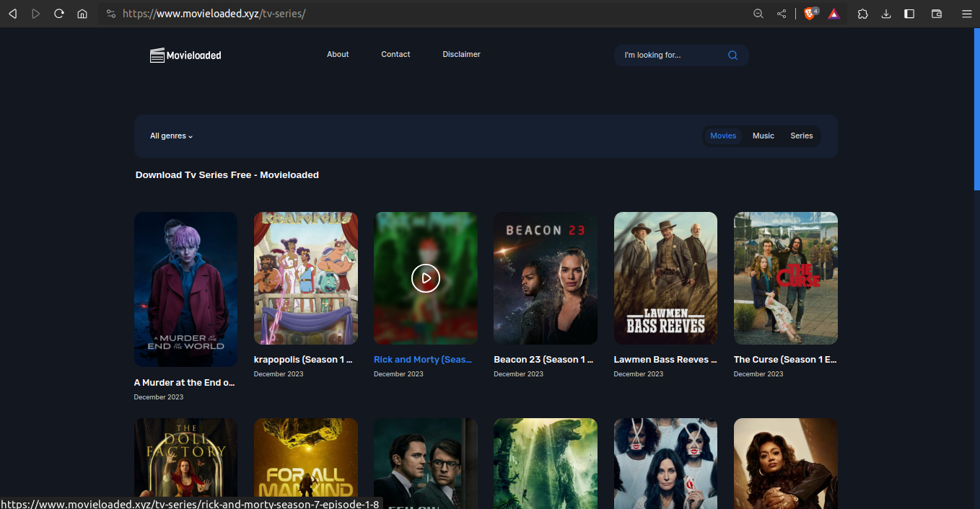Open the browser hamburger menu
The height and width of the screenshot is (509, 980).
(966, 13)
